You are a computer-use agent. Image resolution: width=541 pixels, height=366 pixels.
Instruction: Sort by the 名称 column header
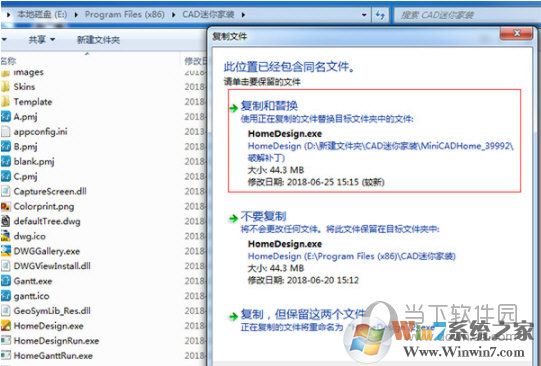point(9,61)
